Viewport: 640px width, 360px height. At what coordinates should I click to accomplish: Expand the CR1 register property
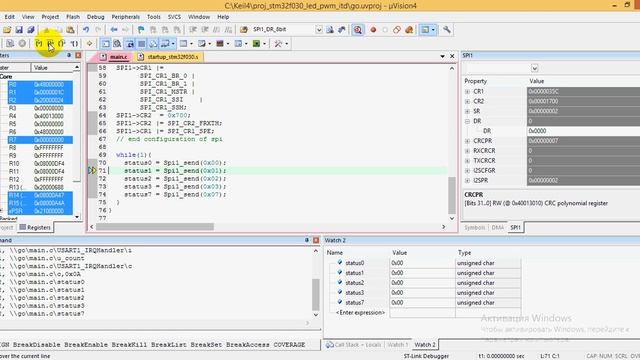(x=467, y=91)
